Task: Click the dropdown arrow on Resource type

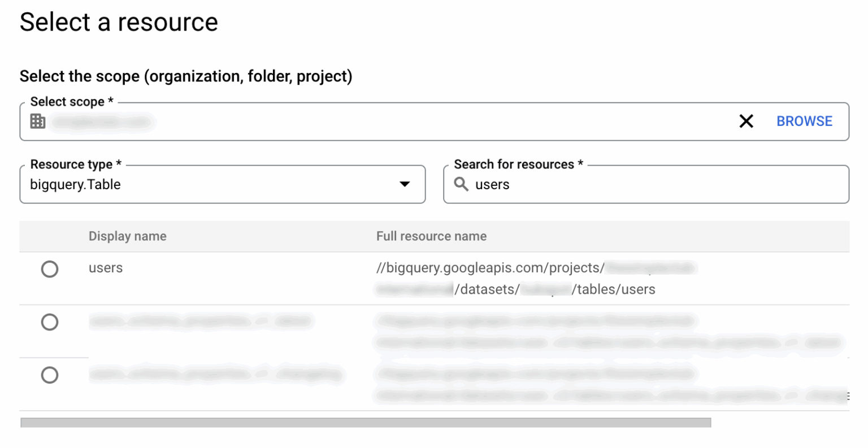Action: [405, 184]
